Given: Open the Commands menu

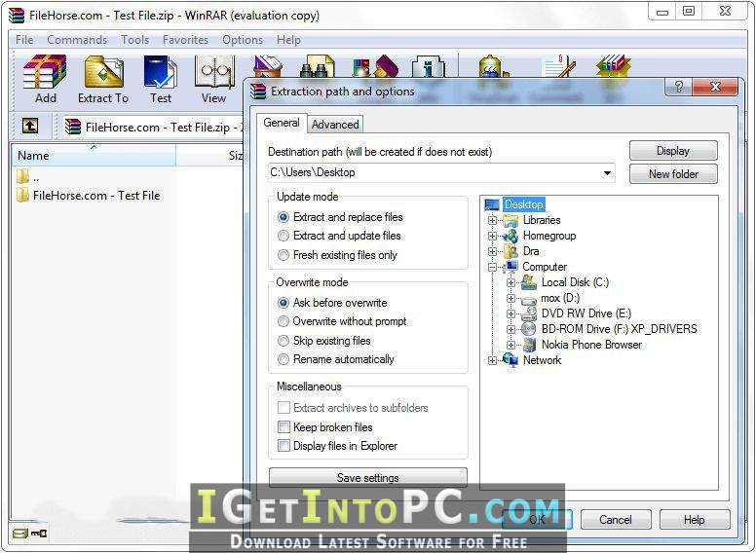Looking at the screenshot, I should coord(77,40).
